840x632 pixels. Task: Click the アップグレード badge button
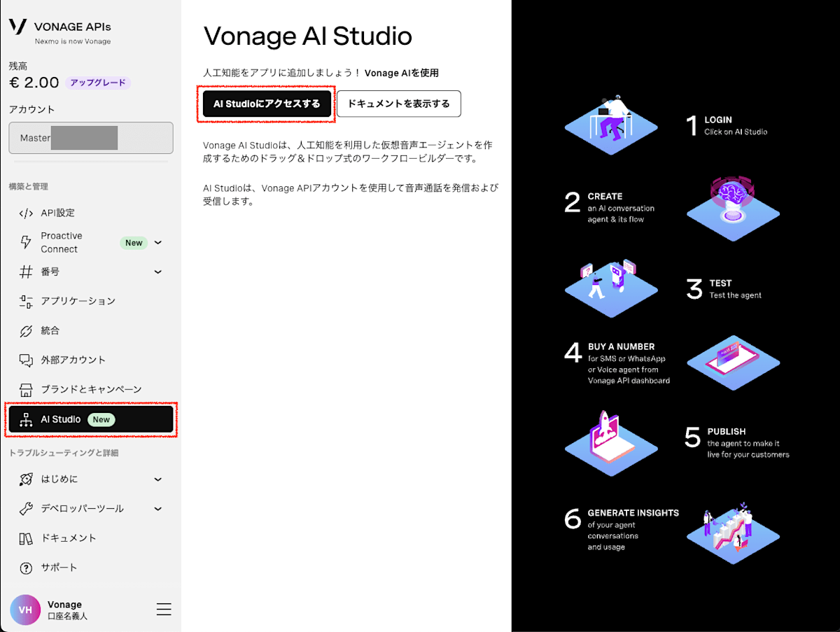(98, 83)
